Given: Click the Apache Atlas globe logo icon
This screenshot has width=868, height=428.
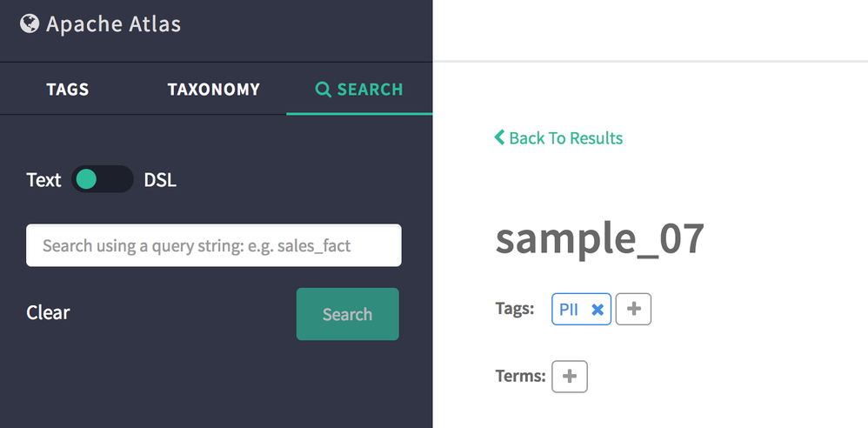Looking at the screenshot, I should tap(30, 23).
